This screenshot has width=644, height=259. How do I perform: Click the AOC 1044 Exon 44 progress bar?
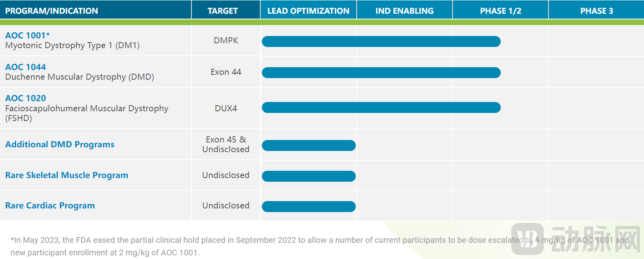coord(381,73)
